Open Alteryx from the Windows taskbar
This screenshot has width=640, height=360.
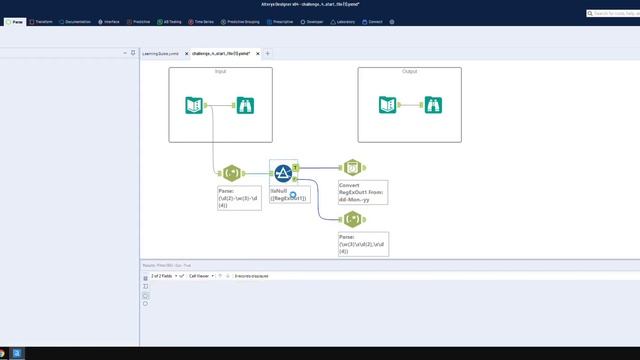[17, 353]
